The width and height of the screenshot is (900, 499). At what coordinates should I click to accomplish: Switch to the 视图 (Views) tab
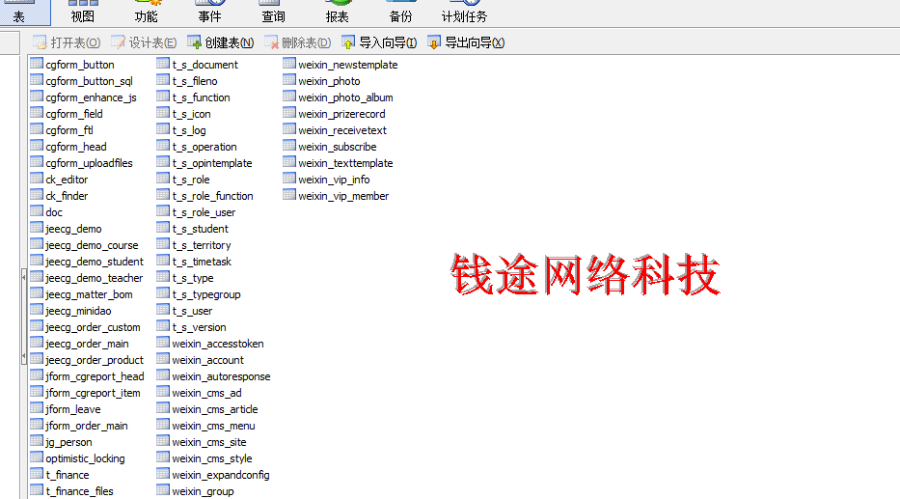[83, 13]
